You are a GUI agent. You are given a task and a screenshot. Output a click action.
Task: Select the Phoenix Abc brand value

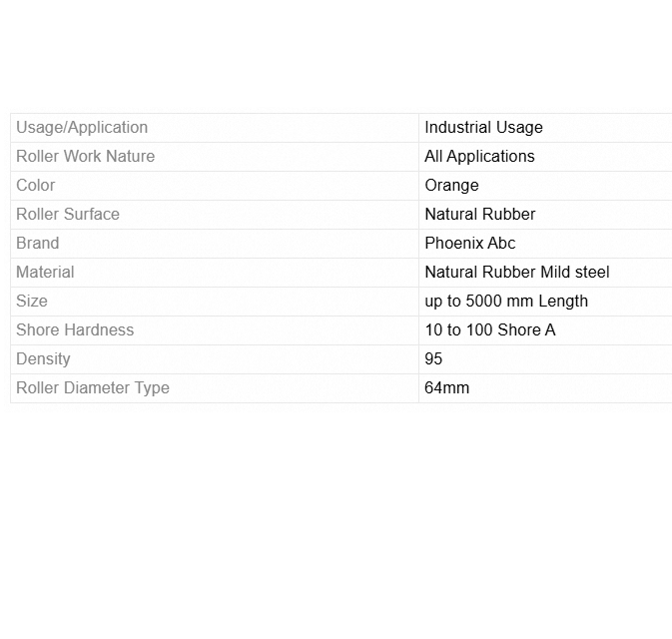tap(469, 244)
